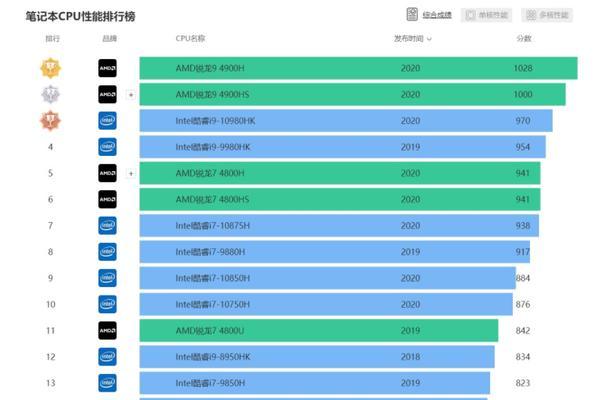Click the CPU名称 column header

[190, 39]
